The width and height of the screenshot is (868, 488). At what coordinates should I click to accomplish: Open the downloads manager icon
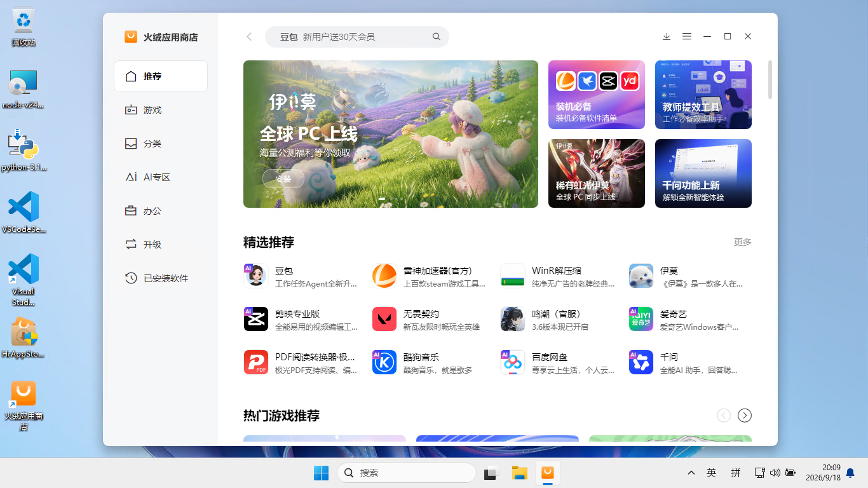pyautogui.click(x=667, y=37)
